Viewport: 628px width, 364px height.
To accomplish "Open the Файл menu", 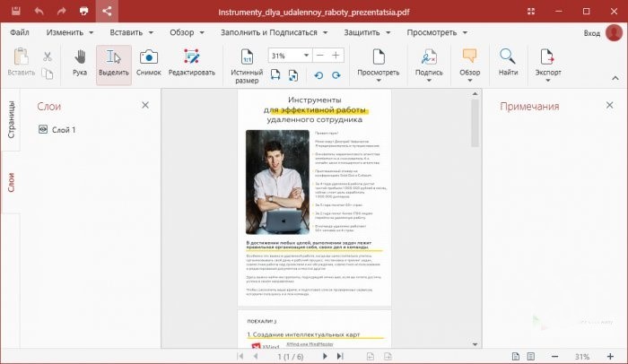I will (20, 32).
